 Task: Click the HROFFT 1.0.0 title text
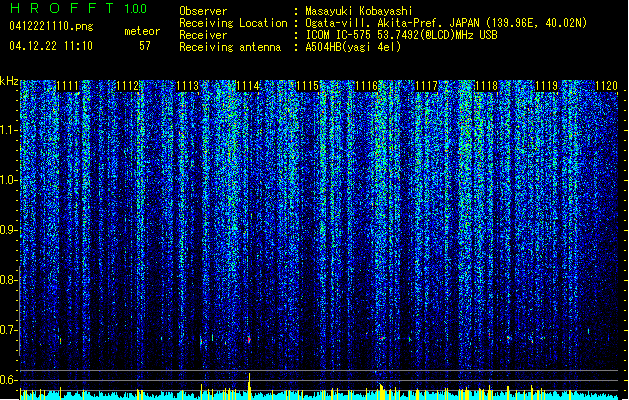click(x=78, y=8)
